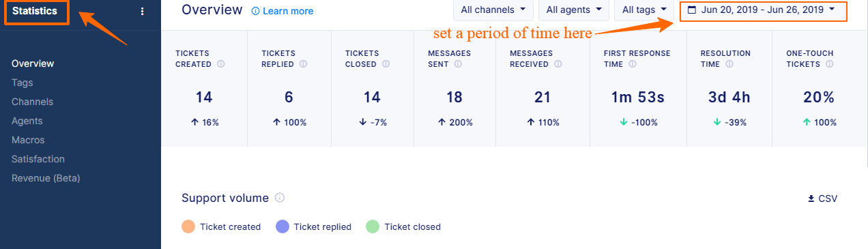
Task: Expand the All tags dropdown filter
Action: coord(644,10)
